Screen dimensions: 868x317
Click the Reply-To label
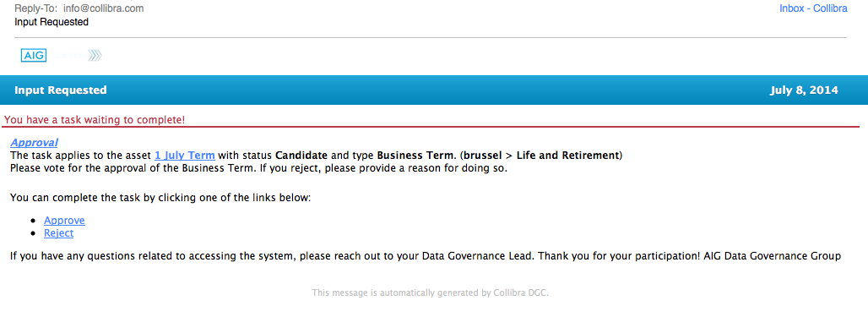[x=36, y=8]
